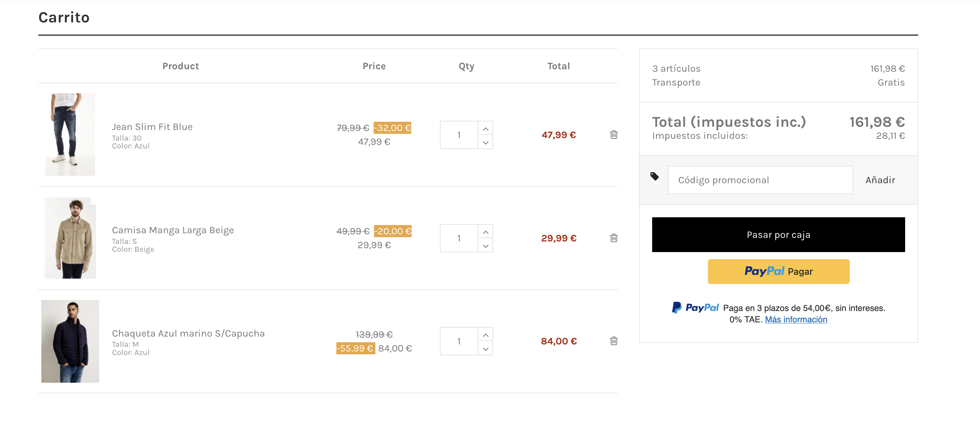
Task: Delete Chaqueta Azul marino with trash icon
Action: click(x=613, y=341)
